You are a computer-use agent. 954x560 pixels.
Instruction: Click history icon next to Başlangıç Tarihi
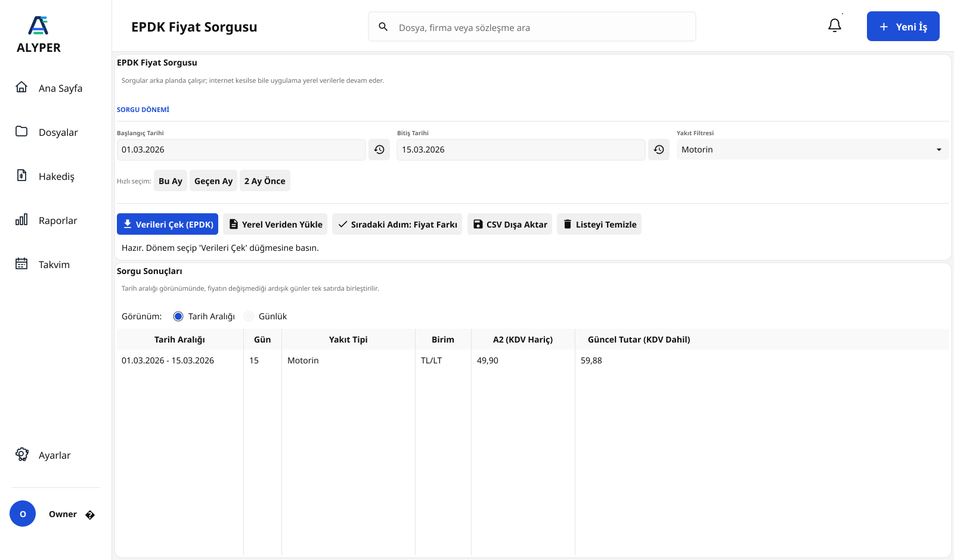click(379, 150)
